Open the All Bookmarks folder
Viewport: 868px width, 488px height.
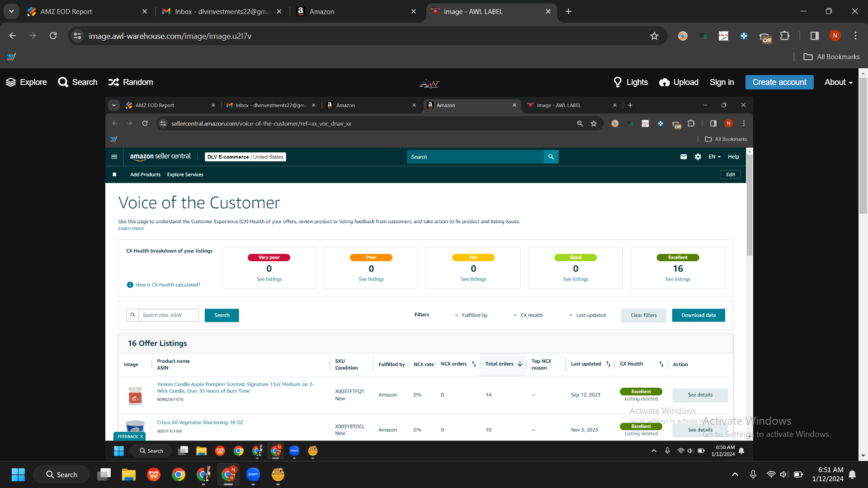click(831, 57)
